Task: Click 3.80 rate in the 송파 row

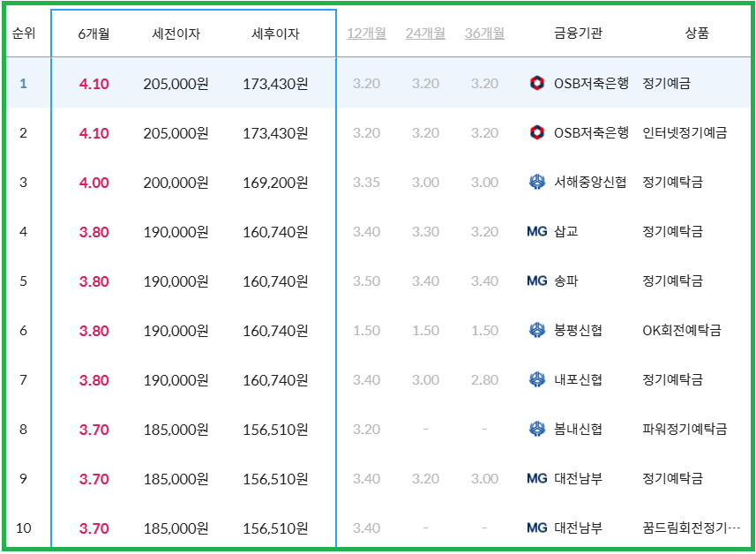Action: pos(94,281)
